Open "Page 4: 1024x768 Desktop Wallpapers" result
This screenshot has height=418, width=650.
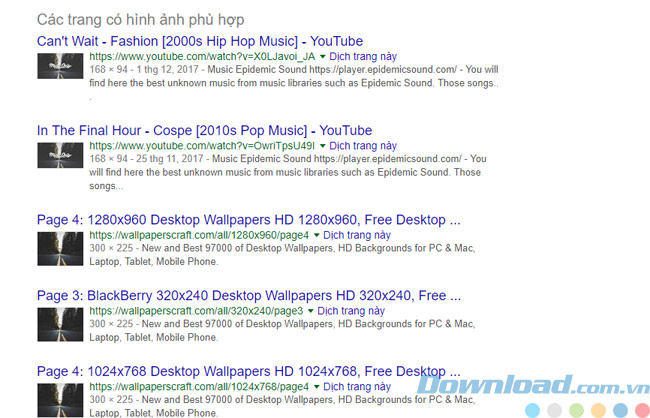[x=249, y=371]
